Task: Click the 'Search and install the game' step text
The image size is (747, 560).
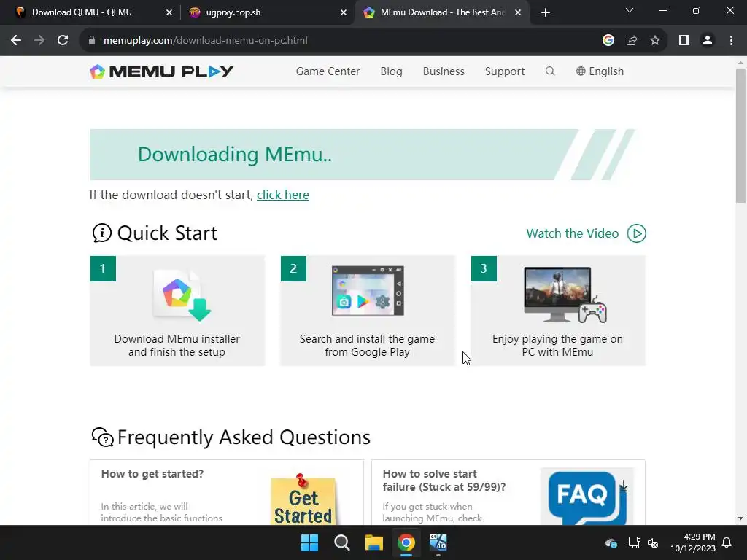Action: point(368,345)
